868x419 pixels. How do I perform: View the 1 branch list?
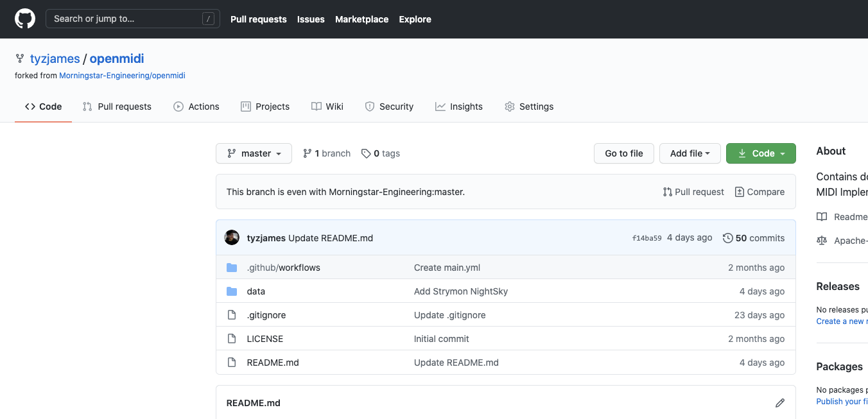pyautogui.click(x=327, y=153)
